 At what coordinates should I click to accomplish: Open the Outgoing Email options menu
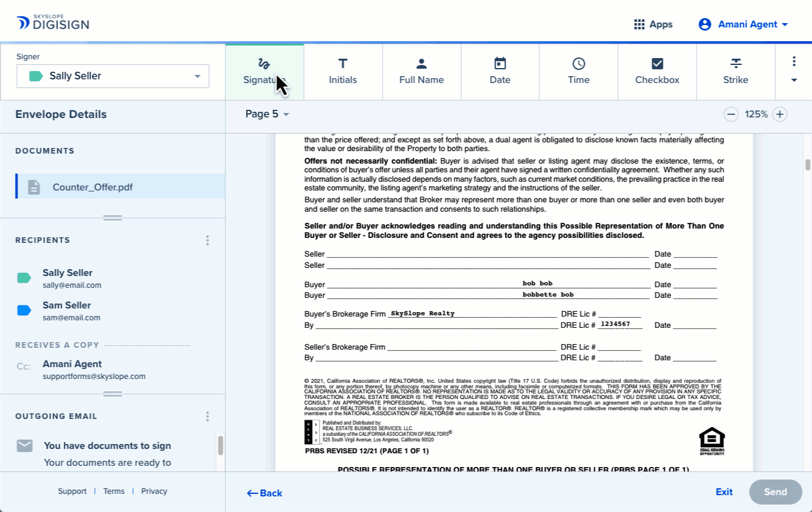207,416
